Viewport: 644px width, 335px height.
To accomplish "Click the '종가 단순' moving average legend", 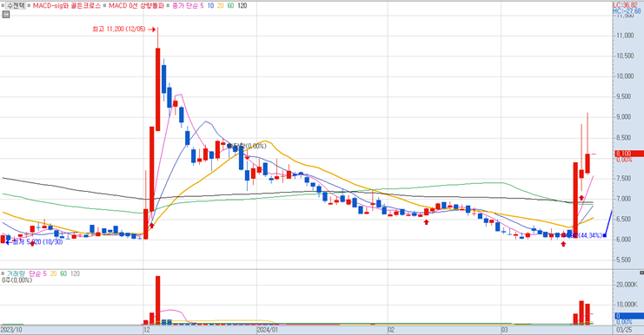I will click(x=185, y=6).
